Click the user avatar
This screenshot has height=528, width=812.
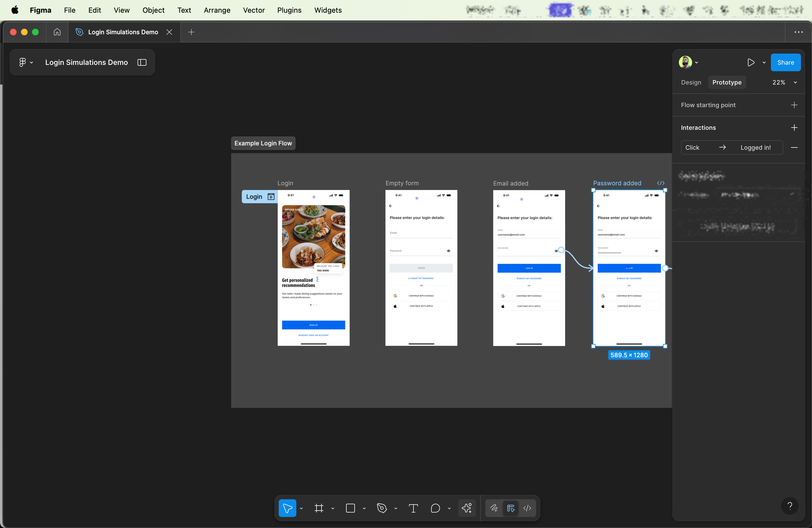coord(686,62)
